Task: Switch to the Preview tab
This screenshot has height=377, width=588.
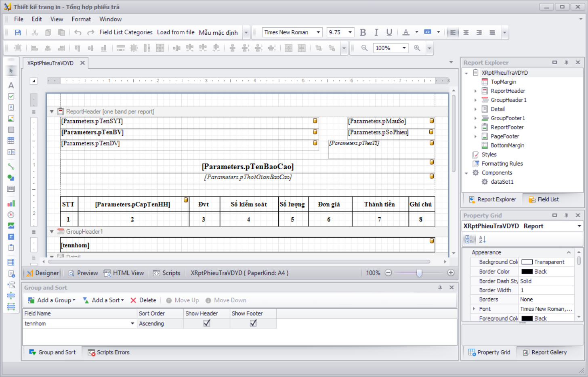Action: coord(83,273)
